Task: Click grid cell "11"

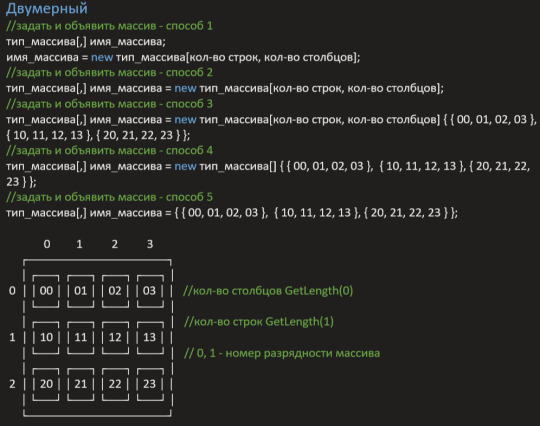Action: pos(81,337)
